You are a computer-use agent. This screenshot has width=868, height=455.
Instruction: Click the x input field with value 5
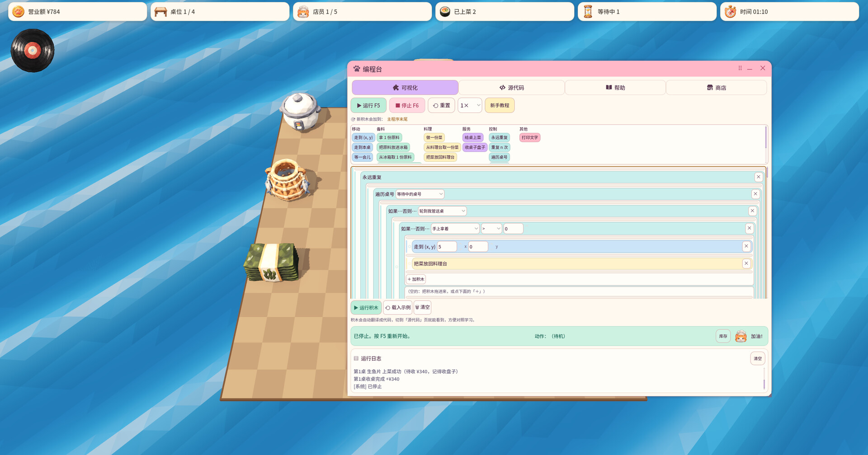pos(447,247)
